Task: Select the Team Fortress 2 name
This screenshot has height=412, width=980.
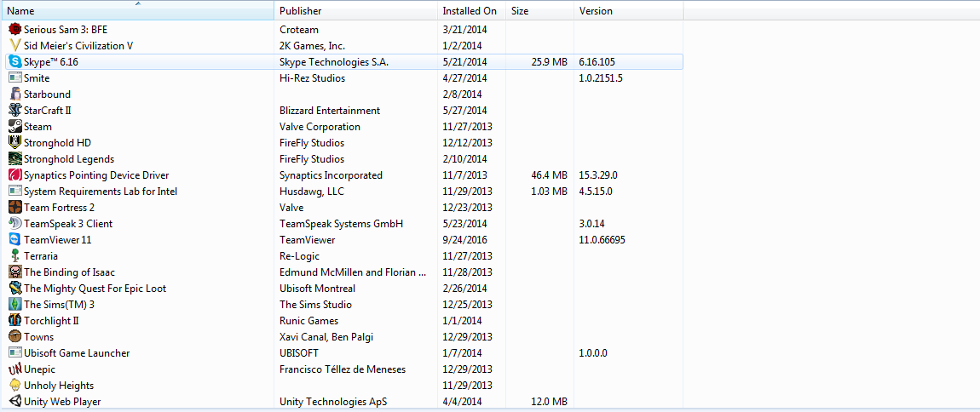Action: point(60,207)
